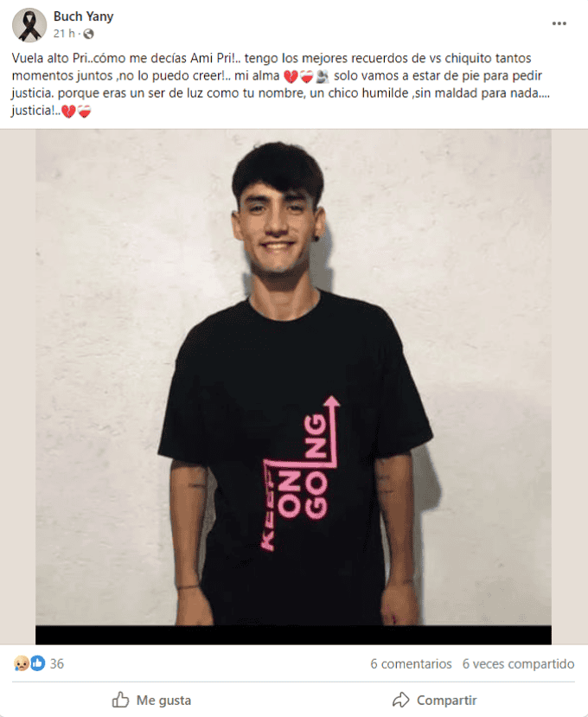Click the post text beginning 'Vuela alto Pri'

(281, 84)
